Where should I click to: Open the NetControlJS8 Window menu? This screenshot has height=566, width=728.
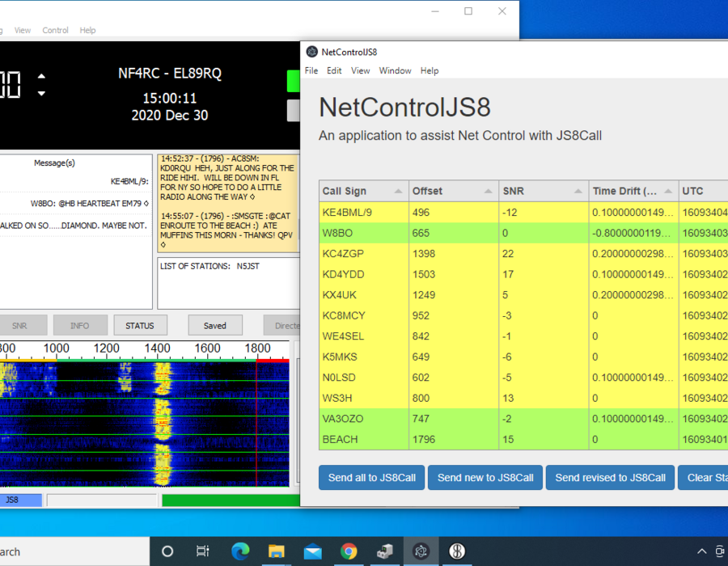[395, 70]
